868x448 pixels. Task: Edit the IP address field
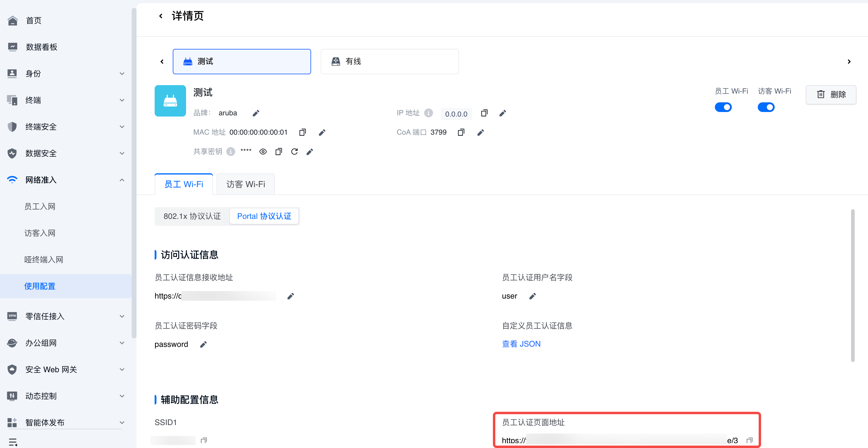pyautogui.click(x=502, y=113)
